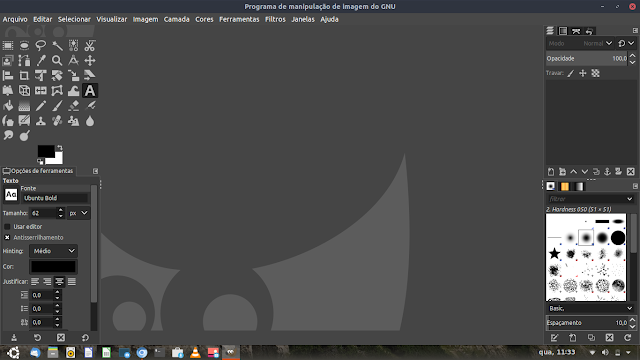
Task: Select the Color Picker eyedropper tool
Action: tap(41, 61)
